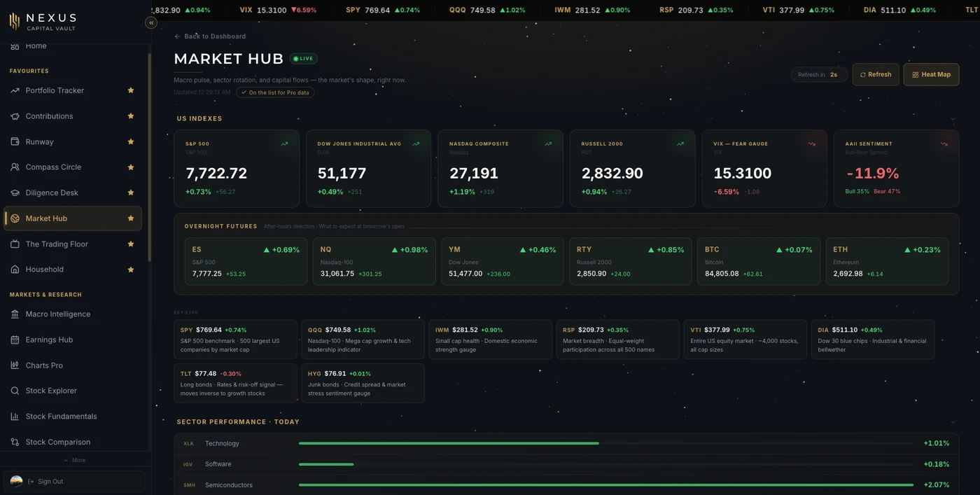This screenshot has height=495, width=980.
Task: Open the BTC Bitcoin futures card
Action: [758, 261]
